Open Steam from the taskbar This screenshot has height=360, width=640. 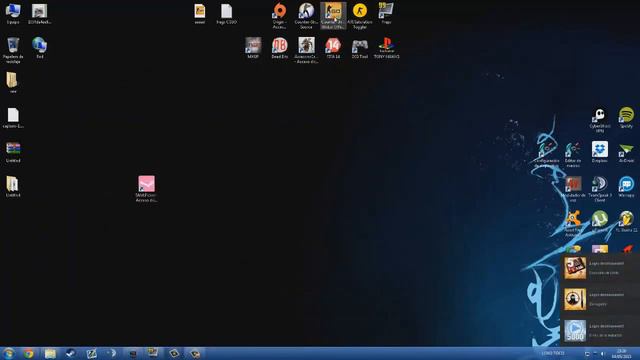(71, 353)
